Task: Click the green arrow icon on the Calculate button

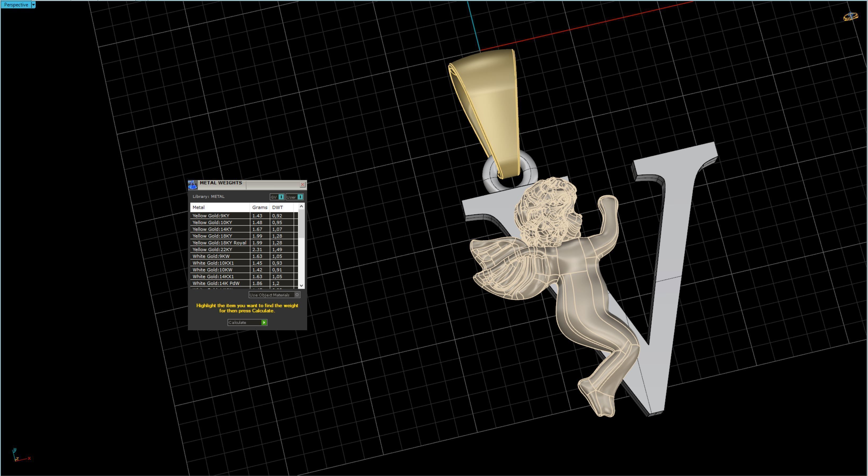Action: 264,322
